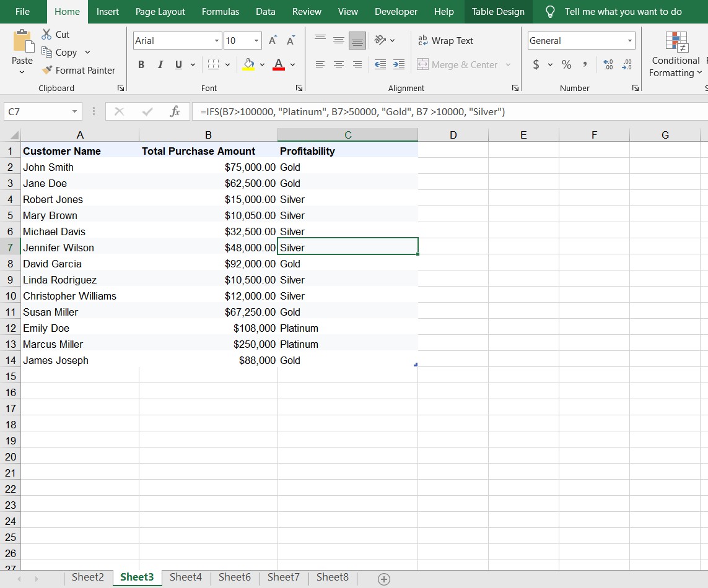This screenshot has width=708, height=588.
Task: Expand Paste options arrow
Action: pos(22,72)
